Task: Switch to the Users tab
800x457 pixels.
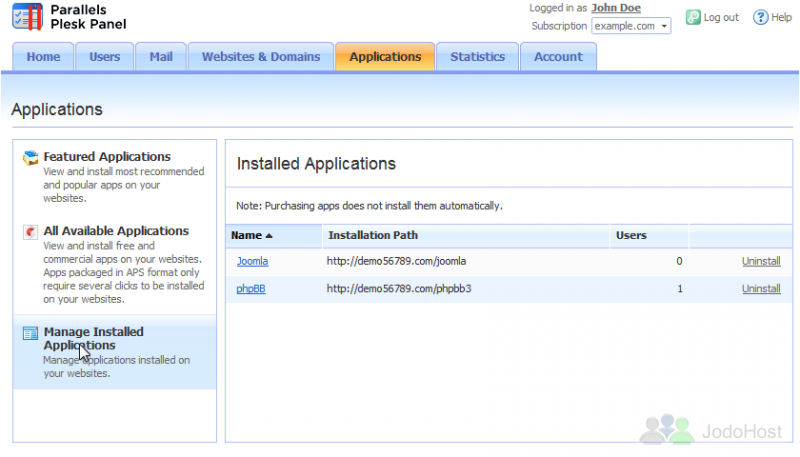Action: coord(105,57)
